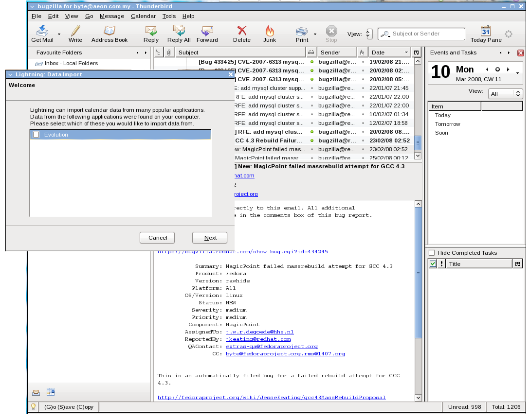Go to today circle in Today Pane
The width and height of the screenshot is (530, 420).
click(x=497, y=69)
